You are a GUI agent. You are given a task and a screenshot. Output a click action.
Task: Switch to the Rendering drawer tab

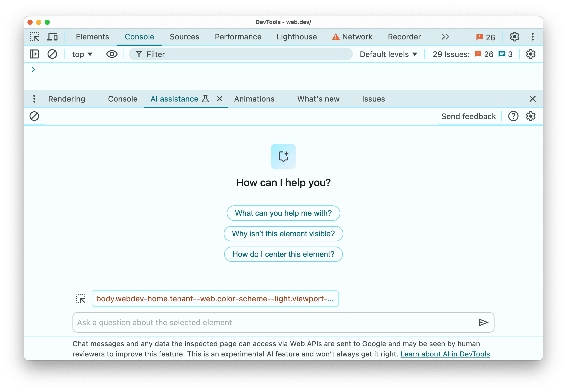tap(67, 99)
